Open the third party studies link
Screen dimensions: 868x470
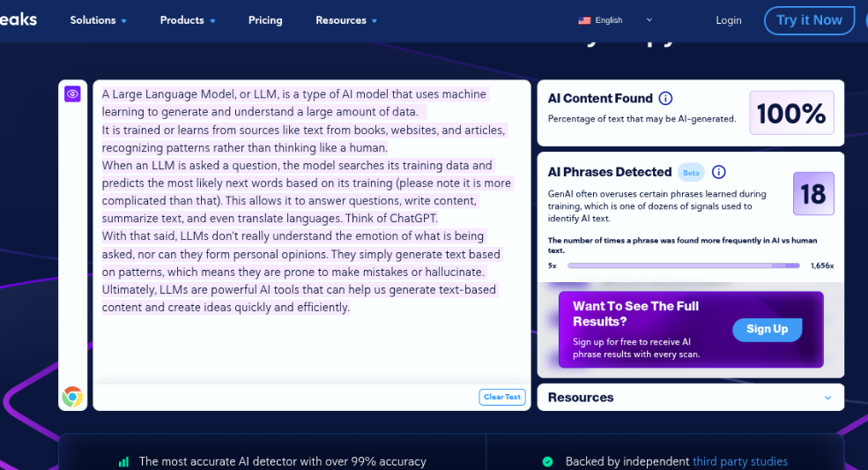[740, 461]
